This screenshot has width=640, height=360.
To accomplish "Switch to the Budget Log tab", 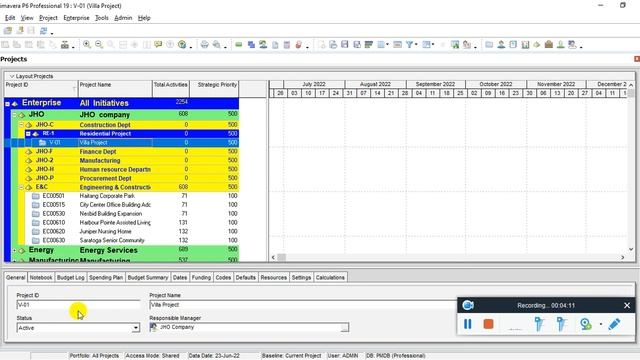I will (x=70, y=278).
